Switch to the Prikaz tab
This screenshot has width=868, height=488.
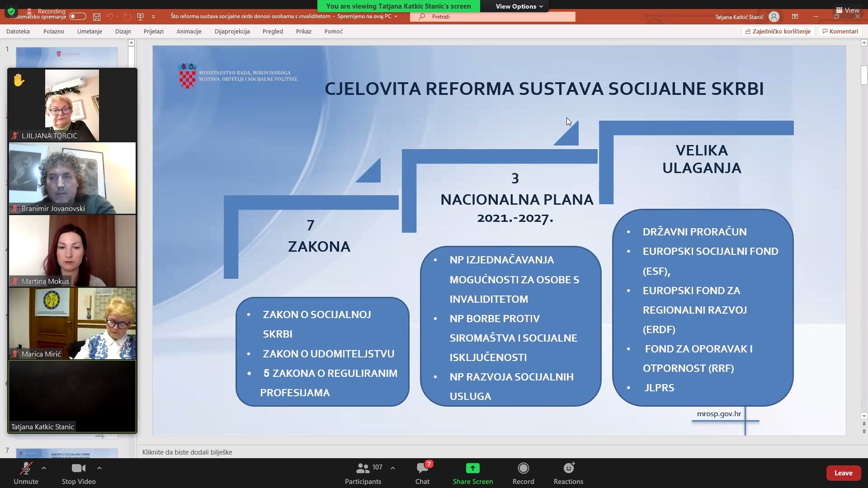point(304,31)
